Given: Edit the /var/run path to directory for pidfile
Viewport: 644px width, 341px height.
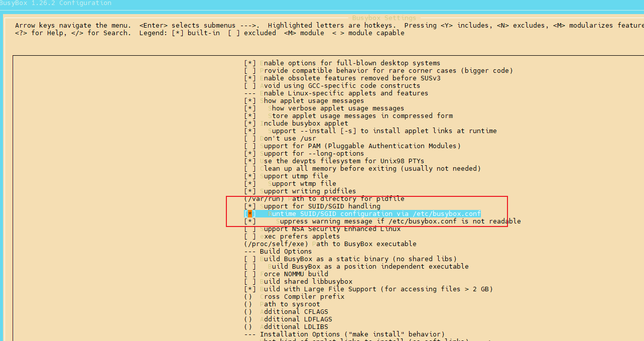Looking at the screenshot, I should coord(324,198).
